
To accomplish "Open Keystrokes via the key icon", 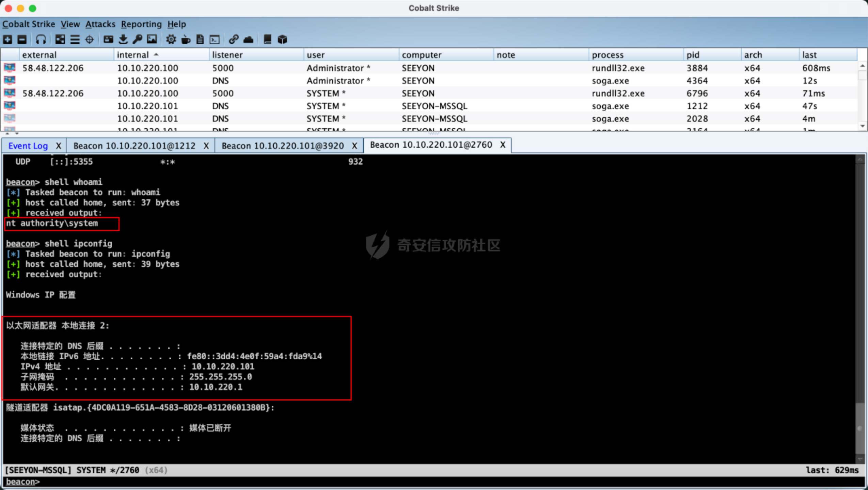I will point(138,39).
